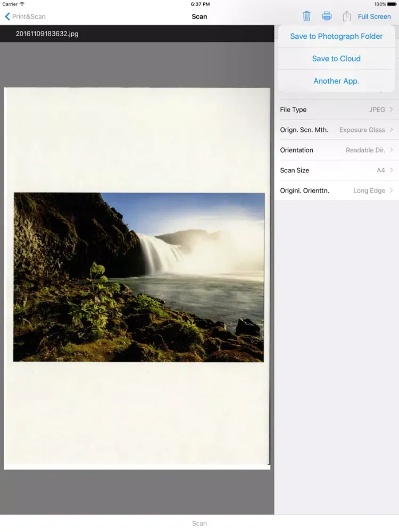399x532 pixels.
Task: Choose Save to Cloud
Action: [x=336, y=59]
